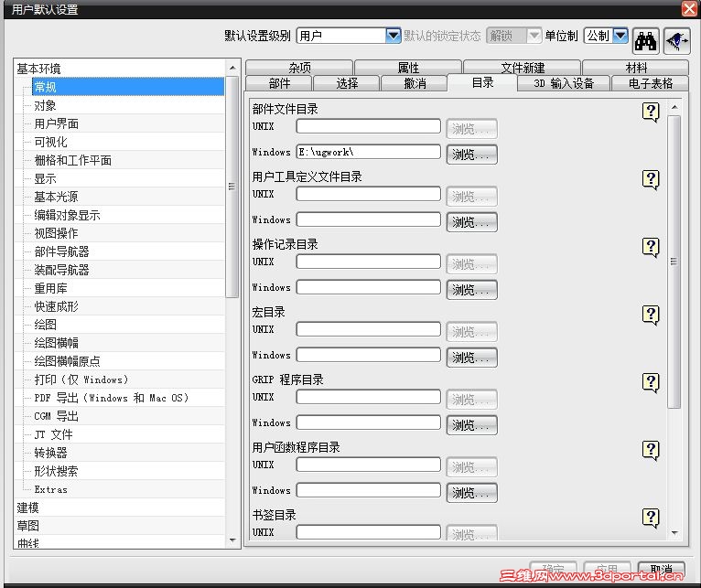This screenshot has height=588, width=701.
Task: Open help for 用户函数程序目录
Action: point(651,451)
